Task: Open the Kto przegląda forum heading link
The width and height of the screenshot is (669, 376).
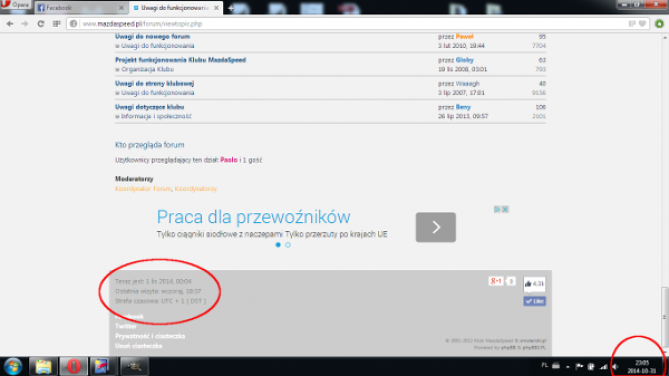Action: point(149,145)
